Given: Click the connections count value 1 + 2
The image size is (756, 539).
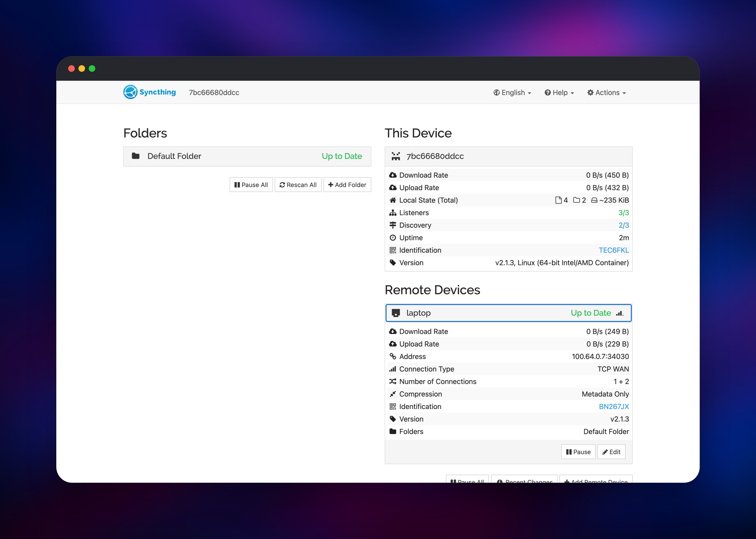Looking at the screenshot, I should point(621,382).
